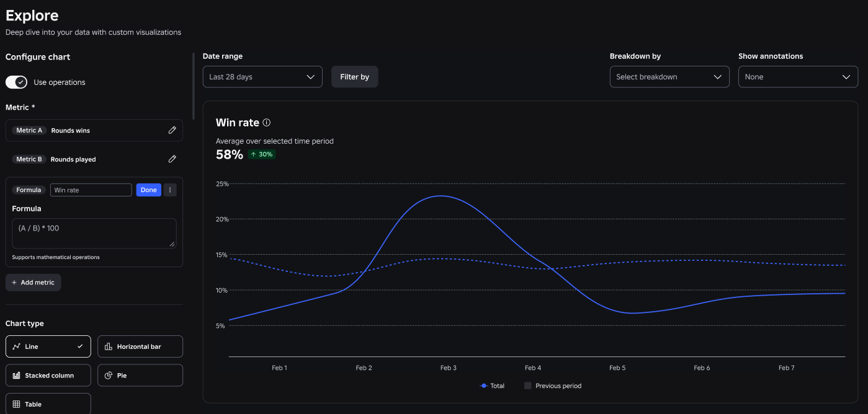Open the Show annotations None dropdown
Image resolution: width=868 pixels, height=414 pixels.
(798, 77)
